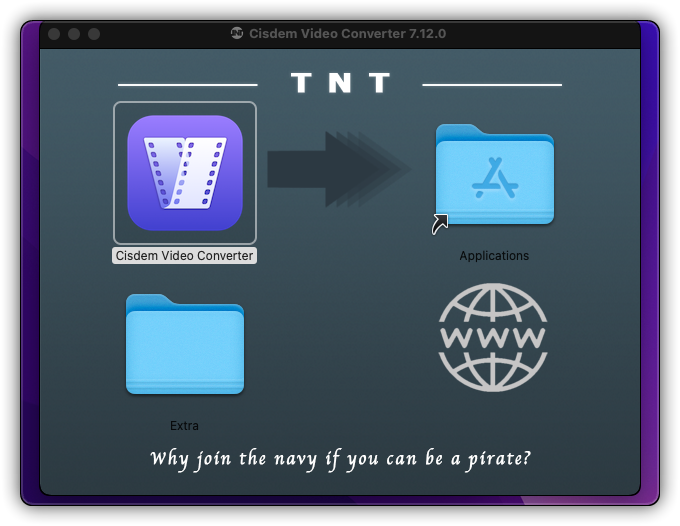Select the Cisdem Video Converter app icon
Viewport: 680px width, 526px height.
185,173
